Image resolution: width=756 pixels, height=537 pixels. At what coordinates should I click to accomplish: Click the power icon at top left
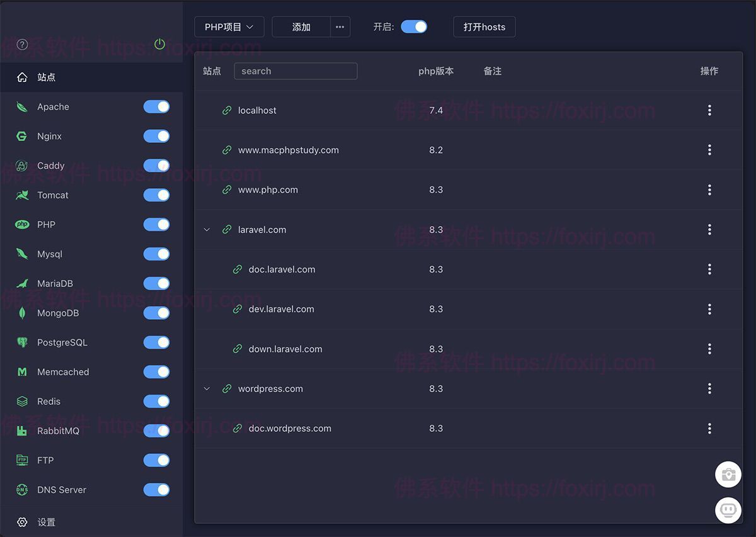(x=159, y=44)
